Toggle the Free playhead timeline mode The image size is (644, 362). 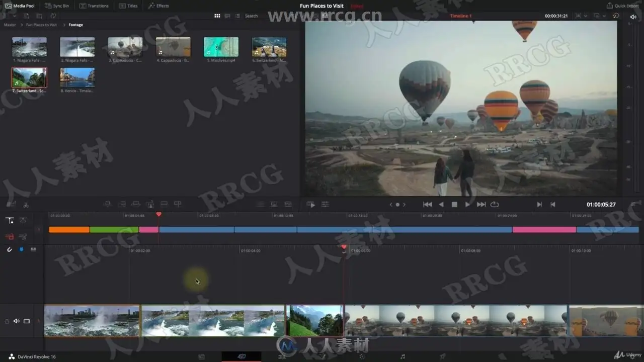tap(23, 220)
